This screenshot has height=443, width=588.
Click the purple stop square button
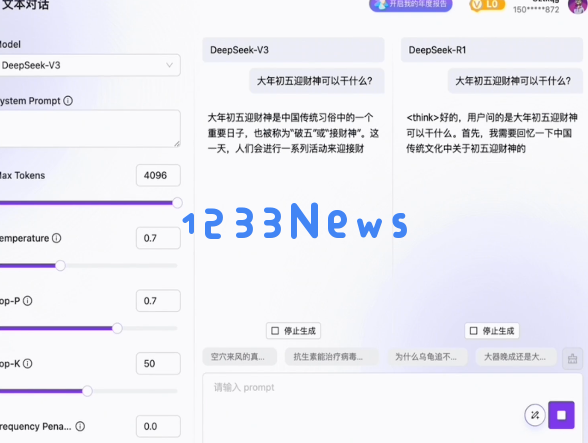pyautogui.click(x=561, y=415)
